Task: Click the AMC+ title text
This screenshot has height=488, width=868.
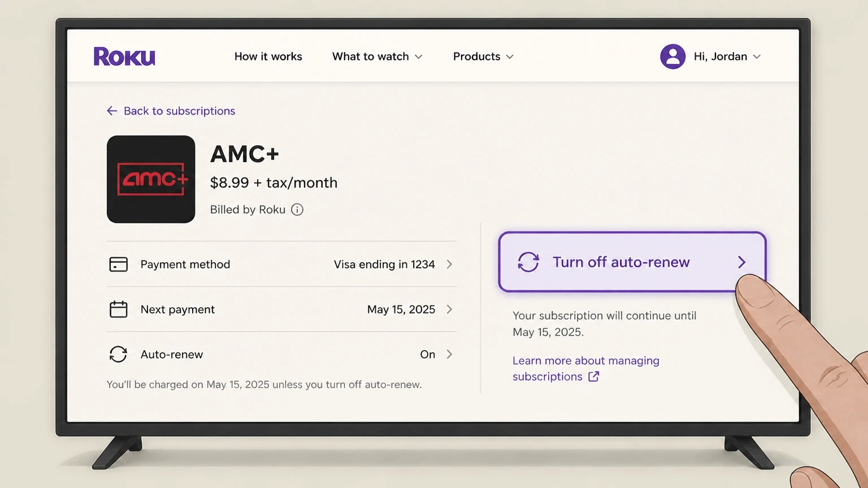Action: (245, 154)
